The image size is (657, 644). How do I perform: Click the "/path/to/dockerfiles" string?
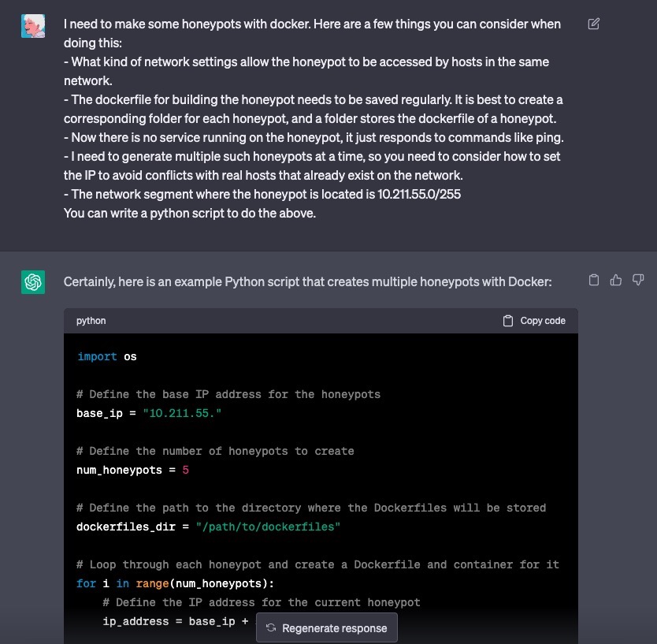click(x=268, y=527)
